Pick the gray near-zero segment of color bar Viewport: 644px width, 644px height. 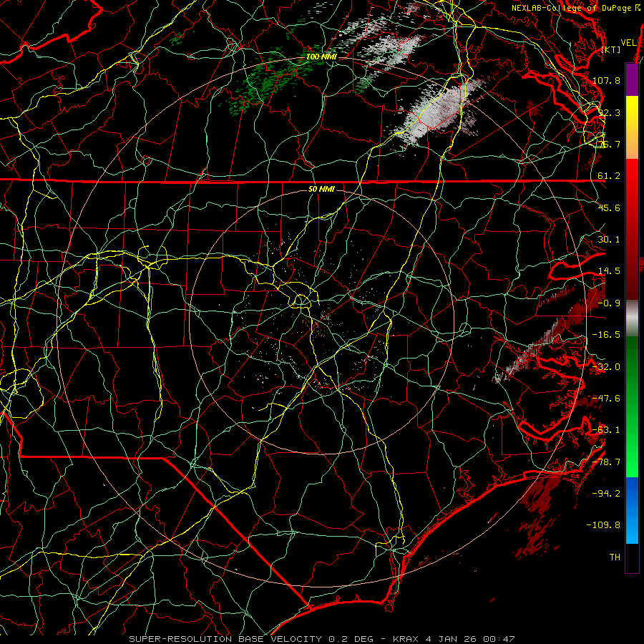pos(632,318)
